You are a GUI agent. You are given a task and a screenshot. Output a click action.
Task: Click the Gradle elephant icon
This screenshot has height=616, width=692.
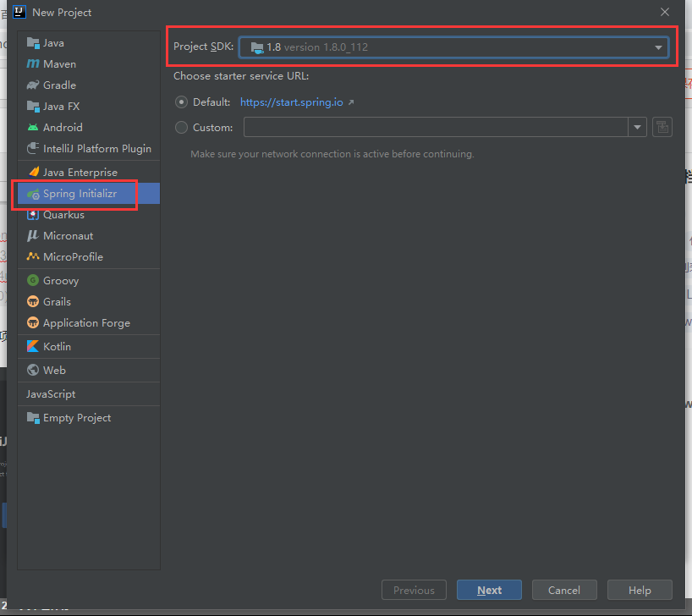(33, 85)
